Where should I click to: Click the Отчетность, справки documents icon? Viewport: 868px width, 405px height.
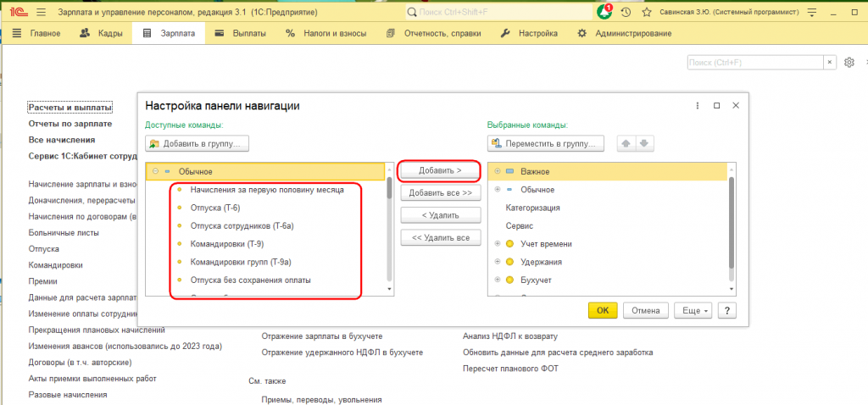(391, 33)
